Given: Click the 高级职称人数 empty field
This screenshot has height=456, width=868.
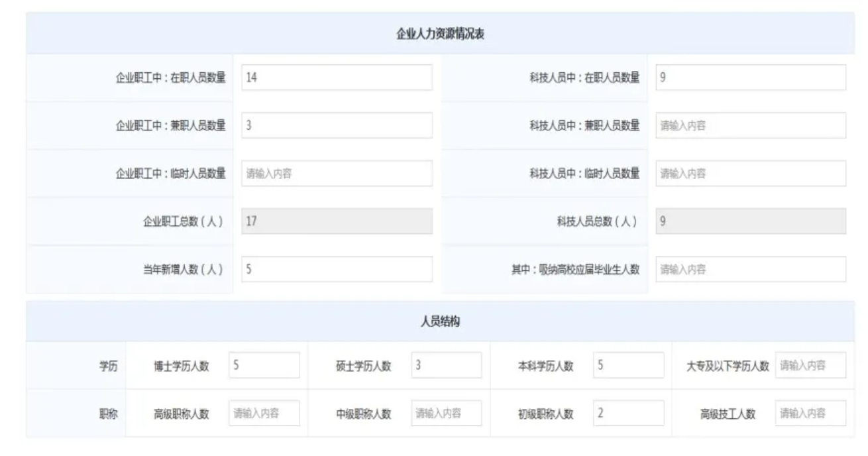Looking at the screenshot, I should coord(264,414).
